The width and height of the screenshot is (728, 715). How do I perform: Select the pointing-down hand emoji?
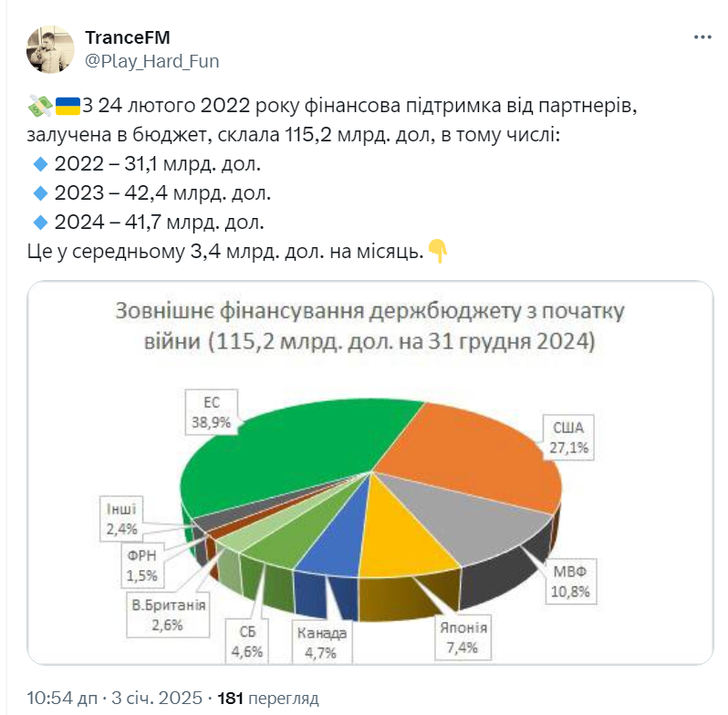click(x=437, y=251)
